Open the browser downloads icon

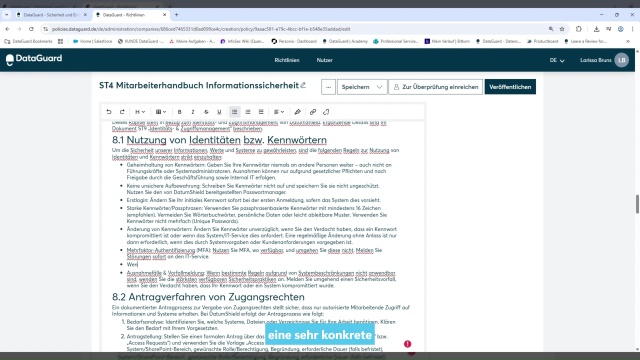[x=596, y=29]
